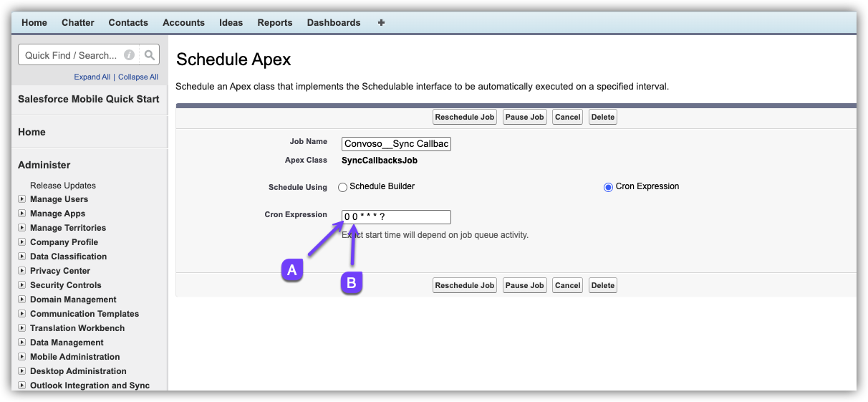
Task: Open new tab with plus icon
Action: click(x=381, y=23)
